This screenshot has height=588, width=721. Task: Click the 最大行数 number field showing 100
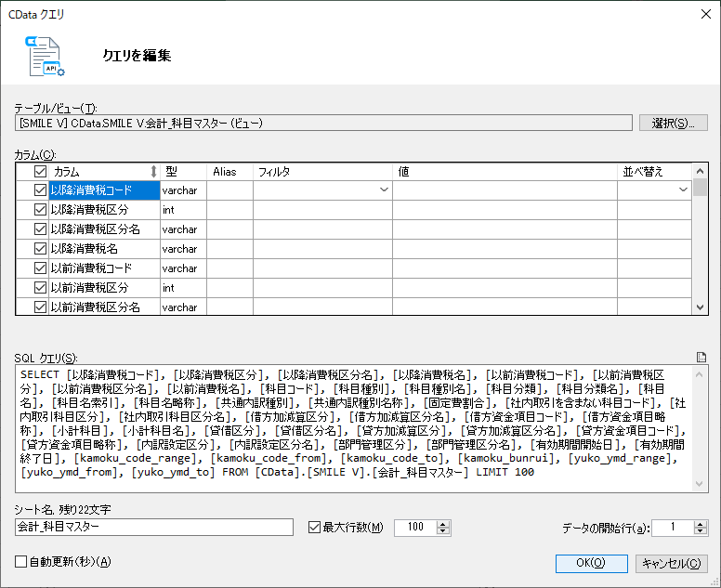coord(415,528)
